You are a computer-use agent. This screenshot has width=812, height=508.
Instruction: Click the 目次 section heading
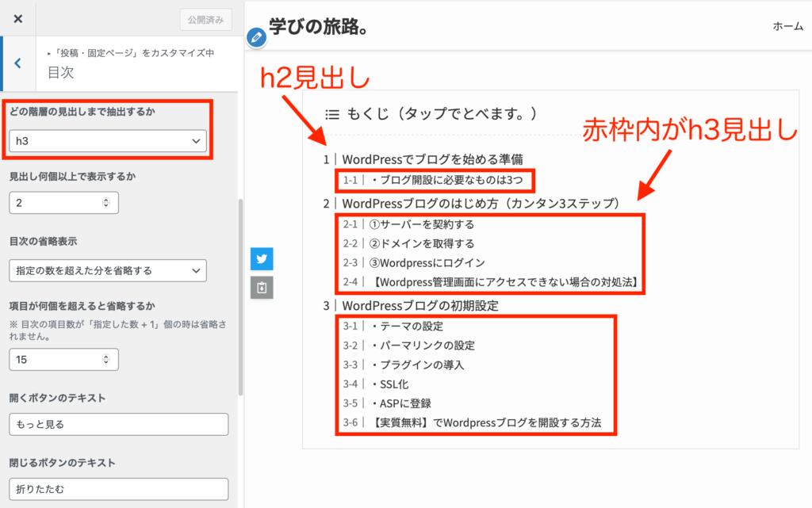pyautogui.click(x=60, y=72)
